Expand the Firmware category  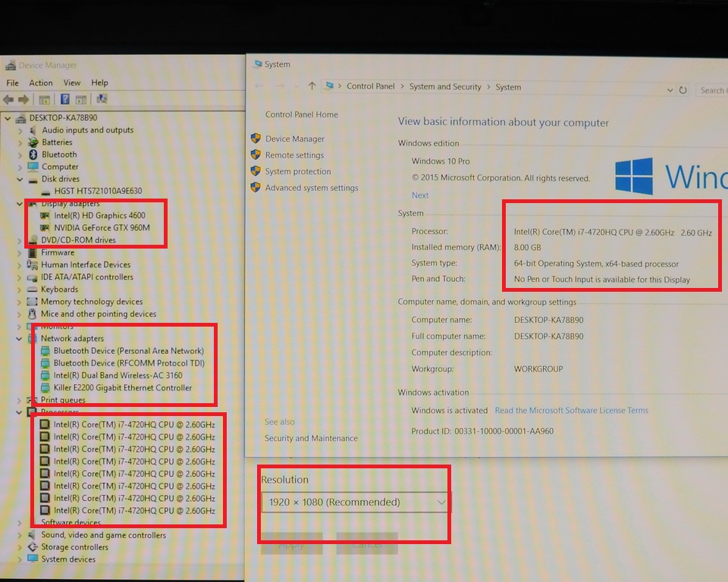20,253
